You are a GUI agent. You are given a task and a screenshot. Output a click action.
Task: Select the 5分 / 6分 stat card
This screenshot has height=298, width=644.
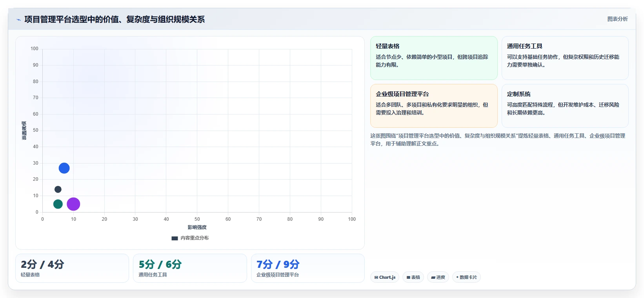190,268
